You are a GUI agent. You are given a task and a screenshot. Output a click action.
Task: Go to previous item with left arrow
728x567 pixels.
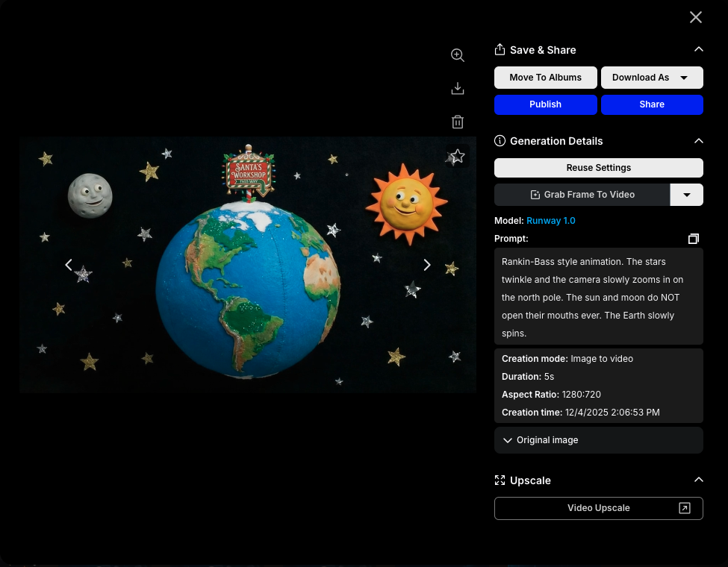tap(68, 265)
